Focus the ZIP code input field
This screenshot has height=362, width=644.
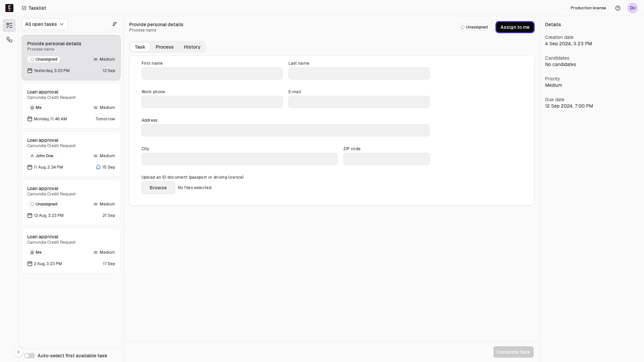(386, 159)
